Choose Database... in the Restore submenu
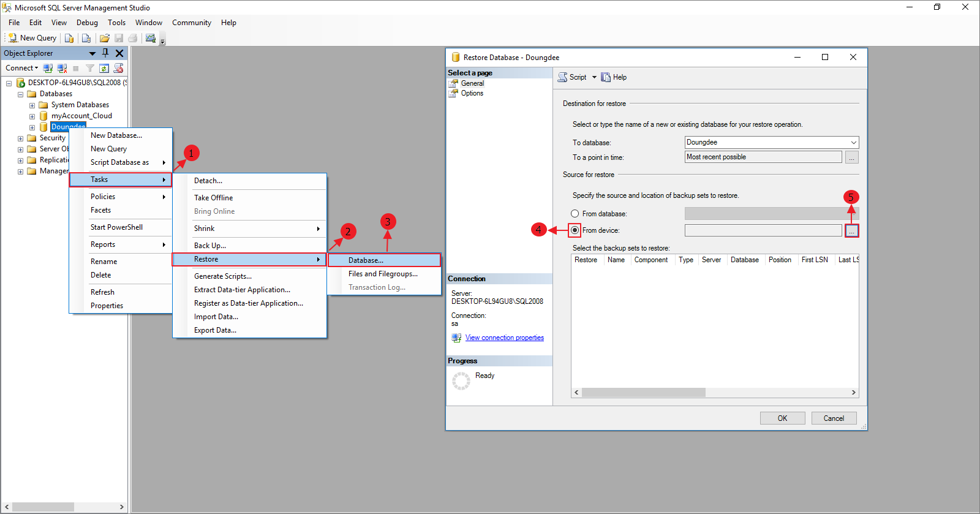 384,260
